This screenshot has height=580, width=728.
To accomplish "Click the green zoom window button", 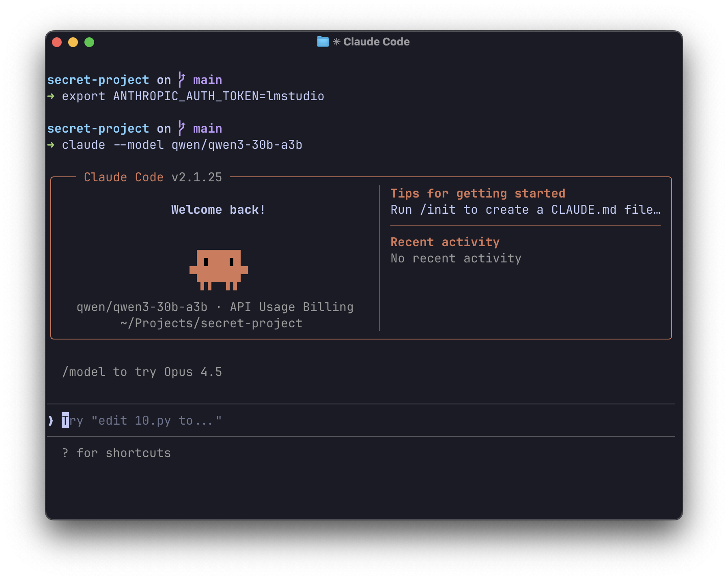I will tap(89, 42).
